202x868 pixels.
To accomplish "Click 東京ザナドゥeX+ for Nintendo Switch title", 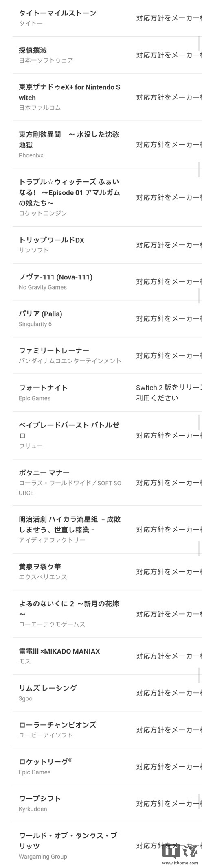I will (x=70, y=92).
